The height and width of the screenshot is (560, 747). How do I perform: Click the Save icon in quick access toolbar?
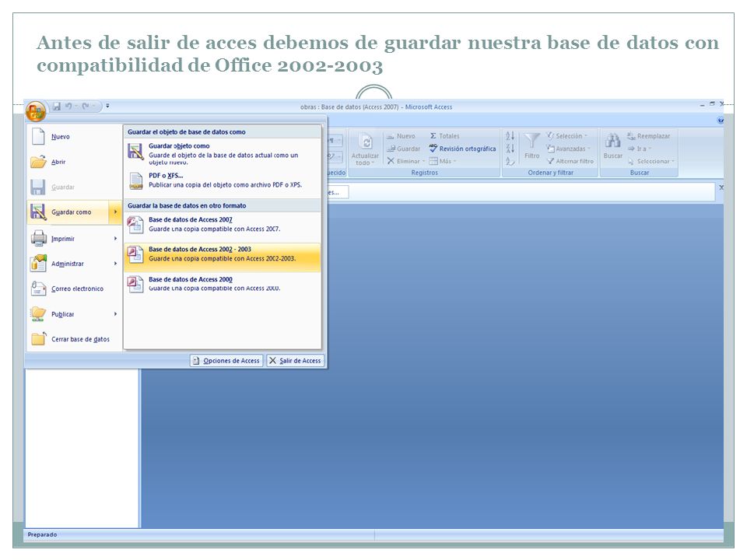coord(57,107)
